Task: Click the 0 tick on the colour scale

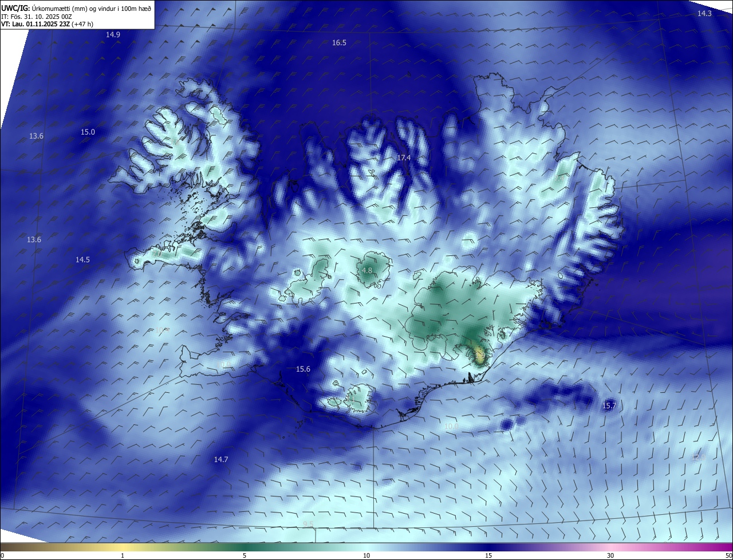Action: pyautogui.click(x=2, y=556)
